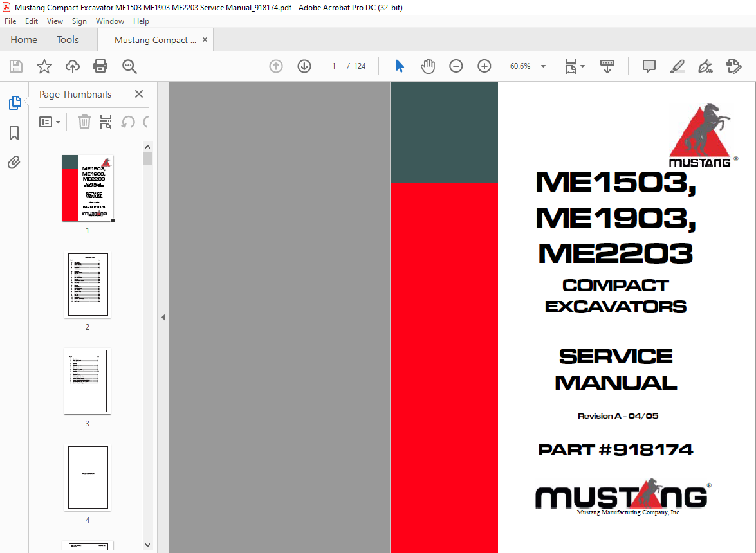Viewport: 756px width, 553px height.
Task: Select page 1 thumbnail
Action: 88,188
